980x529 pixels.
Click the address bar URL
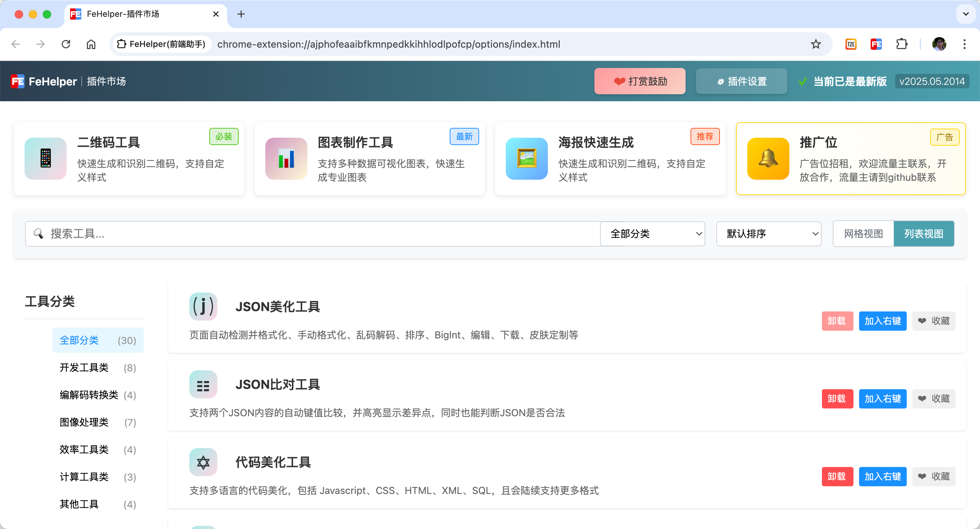click(388, 44)
